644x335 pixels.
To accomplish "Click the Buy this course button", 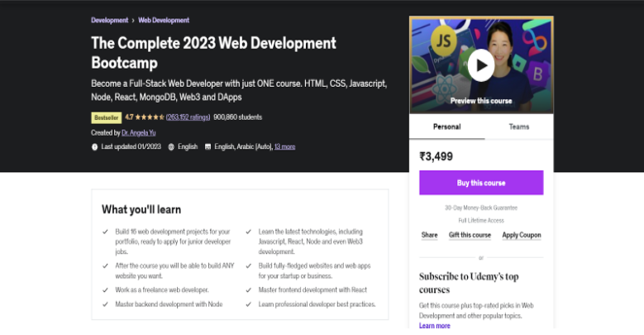I will (x=481, y=183).
